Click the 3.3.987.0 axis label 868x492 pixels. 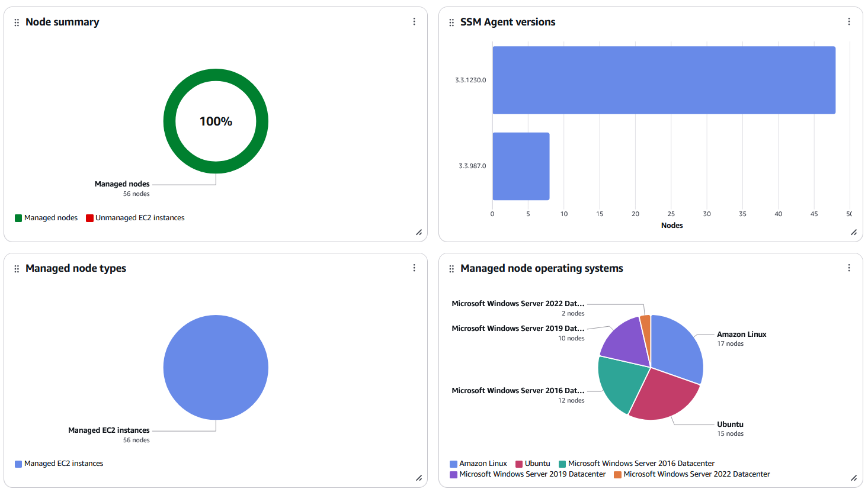point(472,166)
